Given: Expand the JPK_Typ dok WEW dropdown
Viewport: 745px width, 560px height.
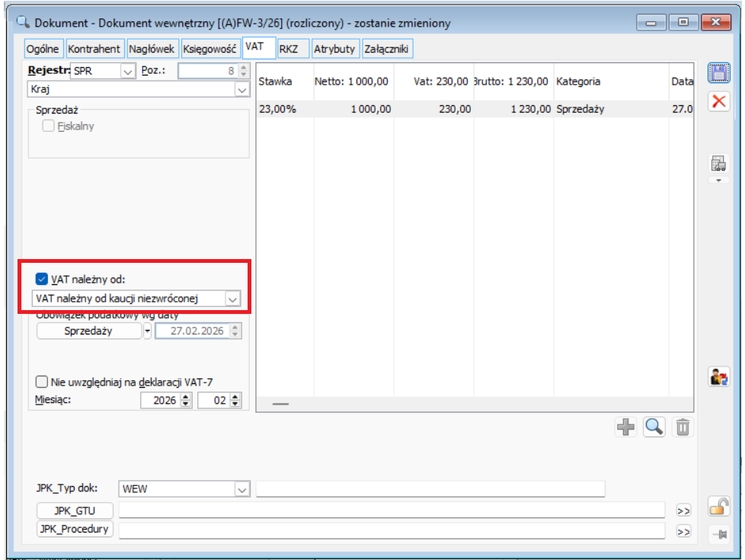Looking at the screenshot, I should [241, 488].
